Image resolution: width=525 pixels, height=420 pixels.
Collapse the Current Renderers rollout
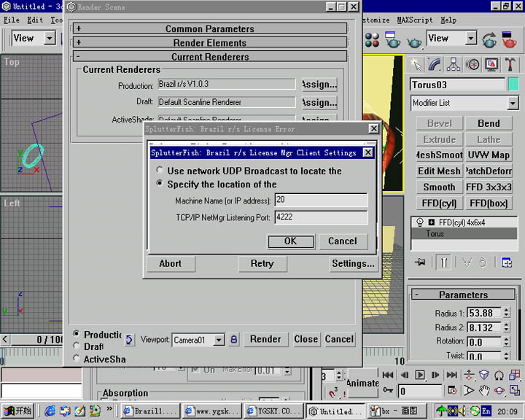(209, 57)
